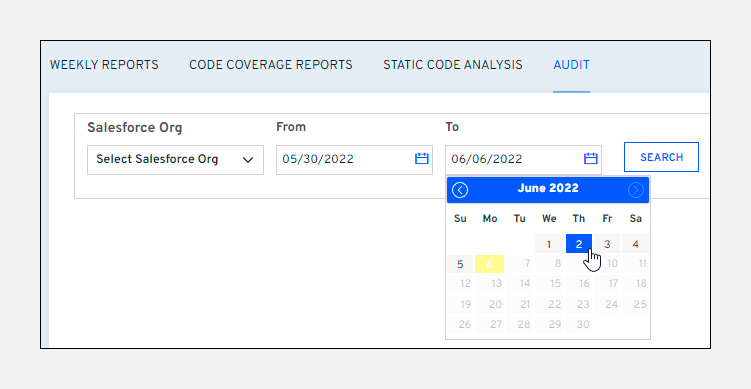This screenshot has width=751, height=389.
Task: Go to previous month in calendar
Action: click(460, 190)
